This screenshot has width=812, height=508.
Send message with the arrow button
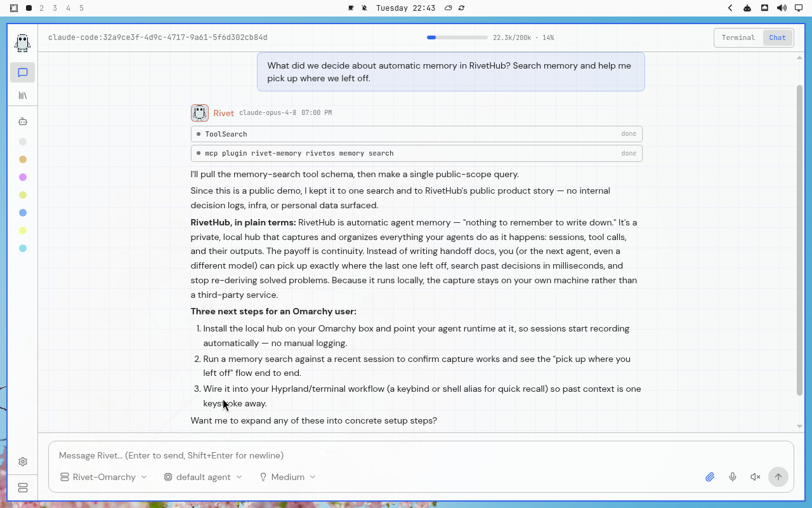point(778,477)
